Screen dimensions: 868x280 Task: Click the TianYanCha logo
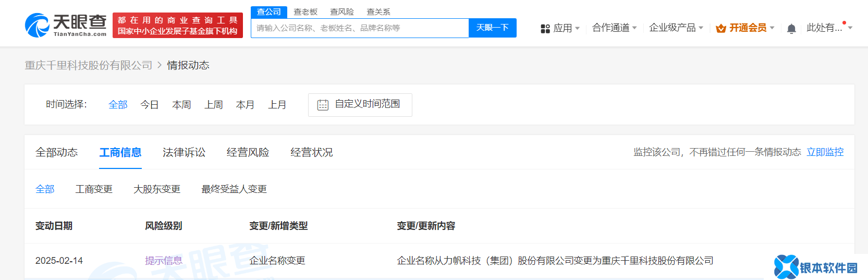tap(66, 25)
